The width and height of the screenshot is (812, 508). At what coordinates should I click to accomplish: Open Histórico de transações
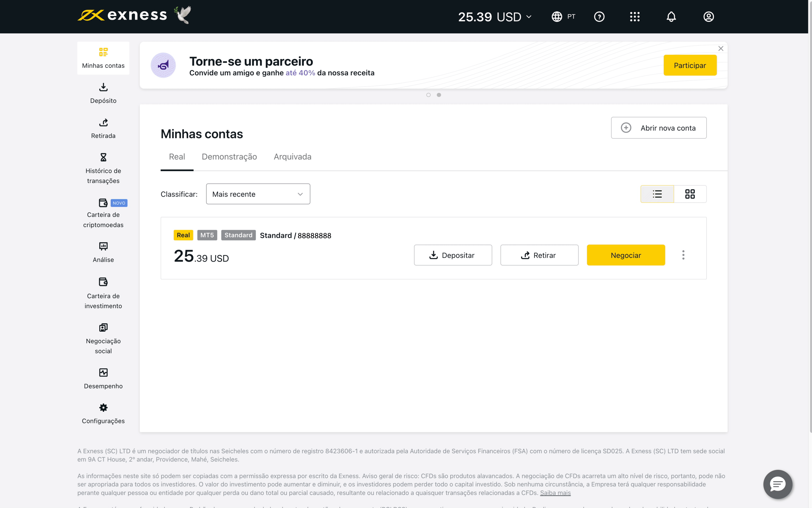103,168
